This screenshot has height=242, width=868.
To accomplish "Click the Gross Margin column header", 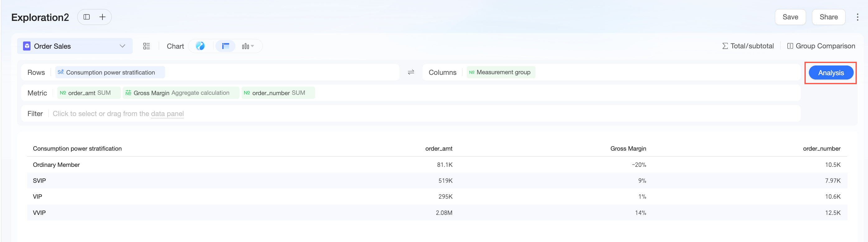I will 628,148.
